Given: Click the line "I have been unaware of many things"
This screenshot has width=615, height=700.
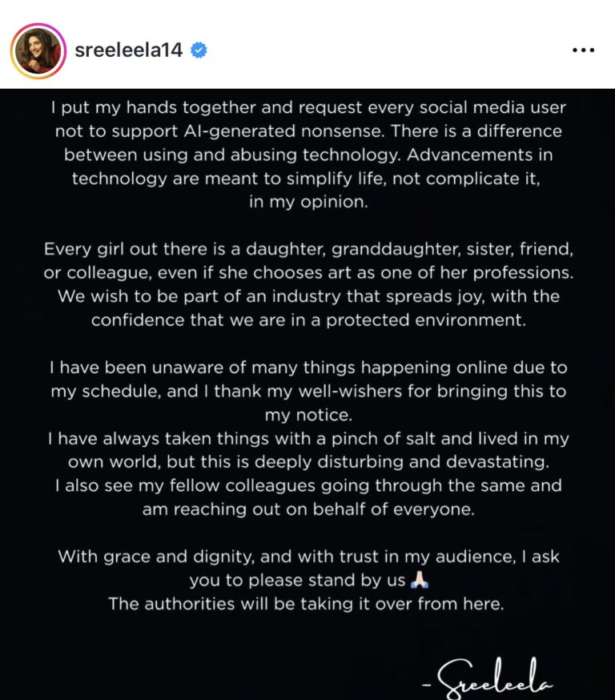Looking at the screenshot, I should tap(308, 368).
